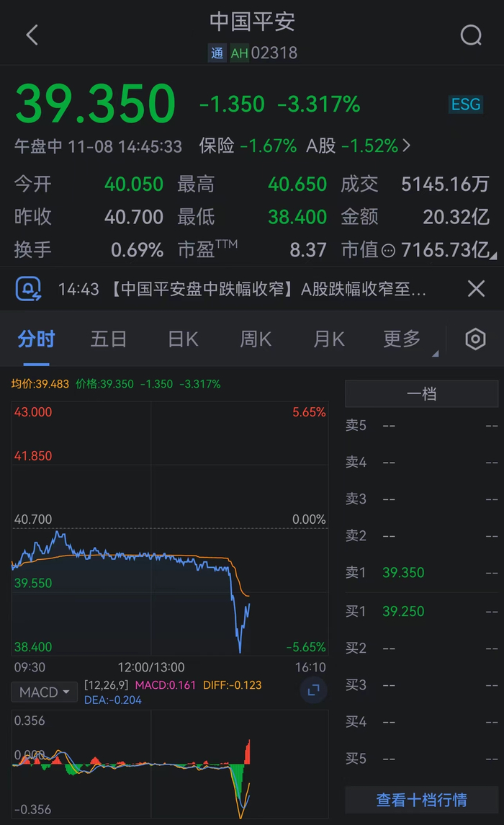Tap the 中国平安 title
504x825 pixels.
252,22
